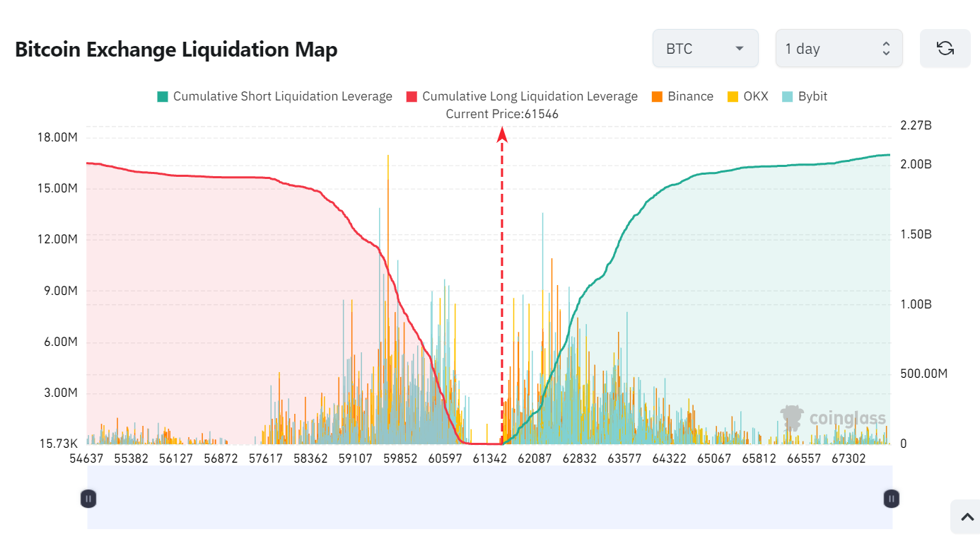
Task: Click the 2.27B right axis label
Action: [916, 126]
